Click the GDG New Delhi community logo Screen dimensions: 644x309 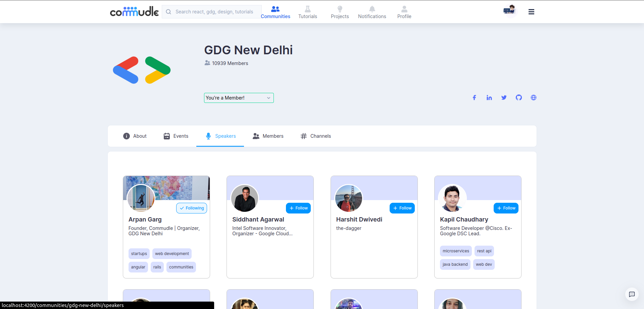pos(142,70)
